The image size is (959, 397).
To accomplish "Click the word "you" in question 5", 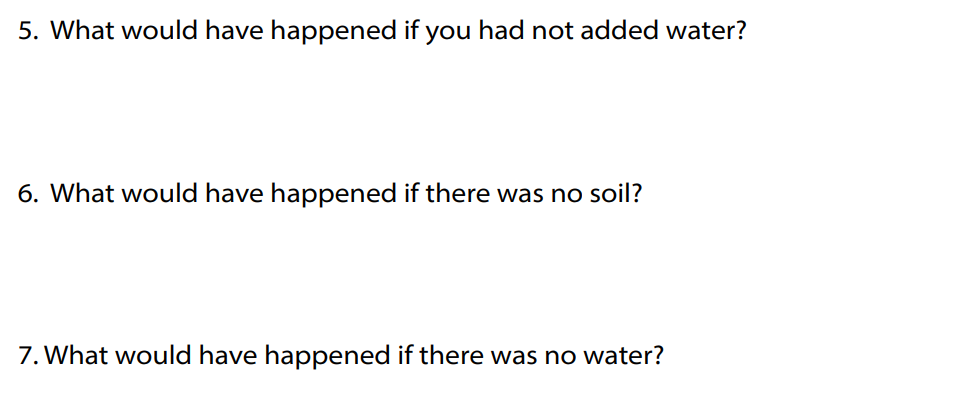I will [x=449, y=33].
